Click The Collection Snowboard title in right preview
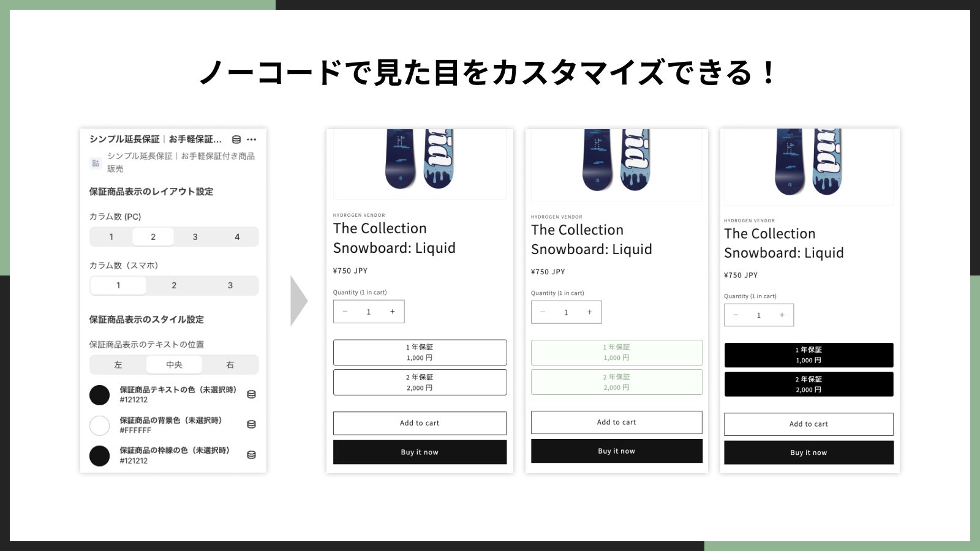 (784, 243)
